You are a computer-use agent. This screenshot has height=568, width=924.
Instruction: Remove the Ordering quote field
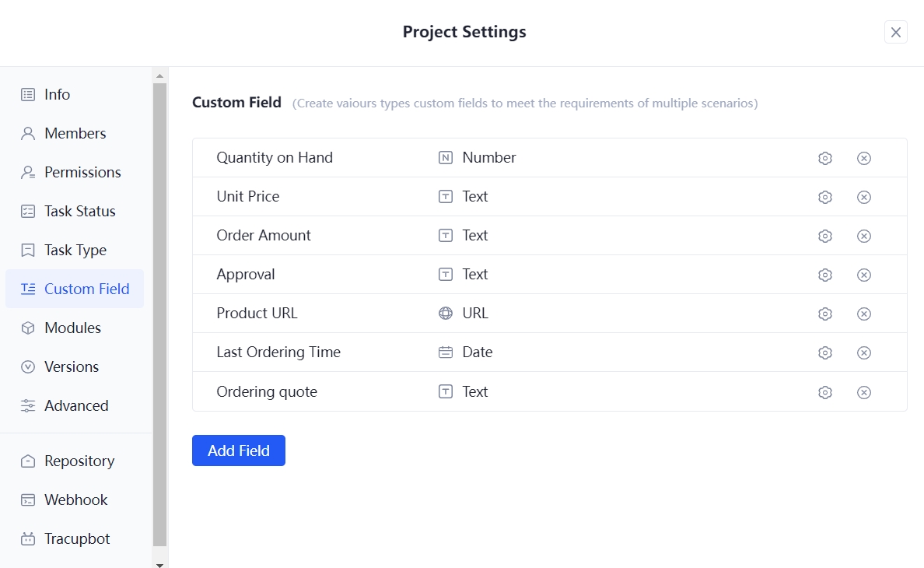864,392
